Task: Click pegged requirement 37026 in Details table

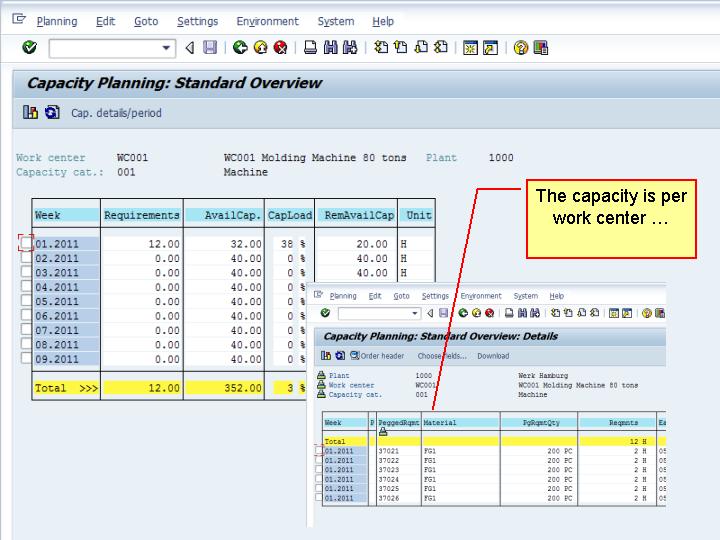Action: 388,498
